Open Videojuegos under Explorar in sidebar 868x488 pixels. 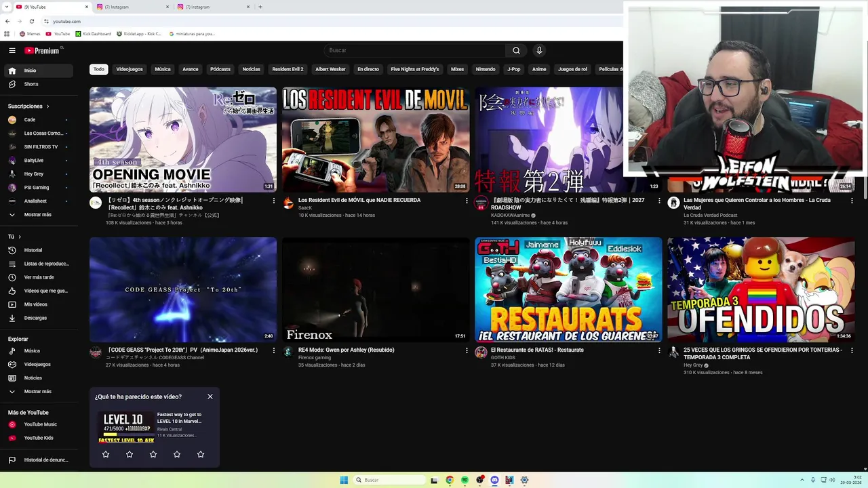point(38,365)
